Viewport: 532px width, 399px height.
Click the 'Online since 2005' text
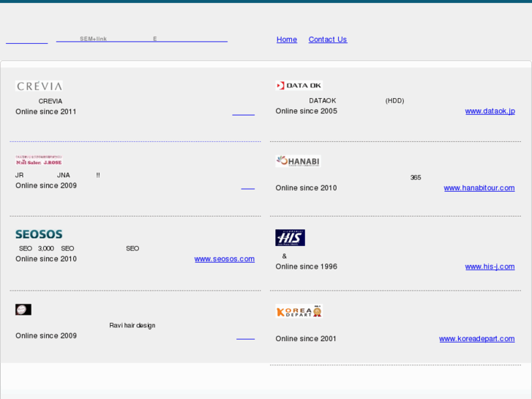pyautogui.click(x=306, y=111)
